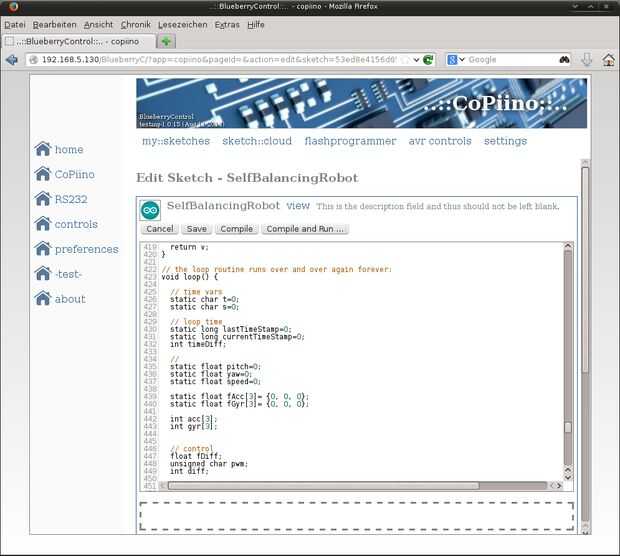Image resolution: width=620 pixels, height=556 pixels.
Task: Open the Extras menu
Action: [x=227, y=25]
